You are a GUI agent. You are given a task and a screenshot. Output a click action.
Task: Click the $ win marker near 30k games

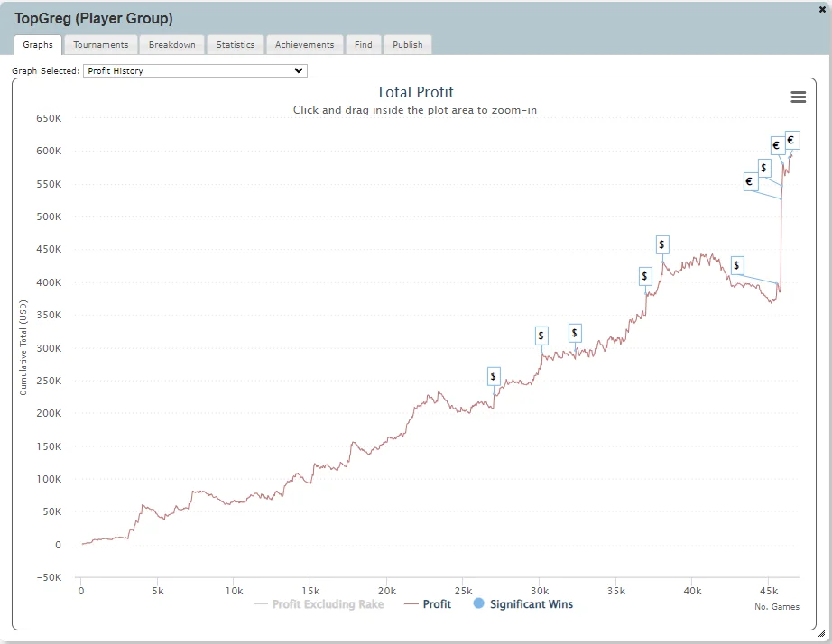pyautogui.click(x=541, y=336)
